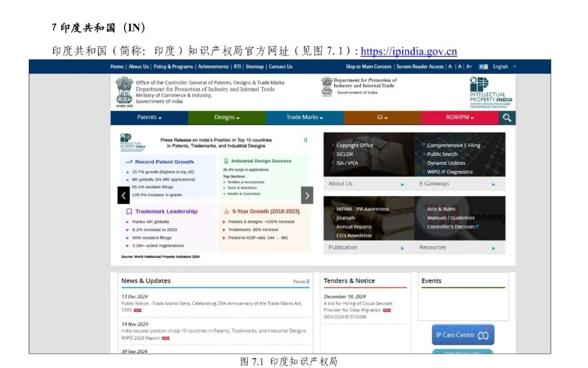Go to previous slide with left arrow
This screenshot has width=588, height=368.
[x=123, y=195]
